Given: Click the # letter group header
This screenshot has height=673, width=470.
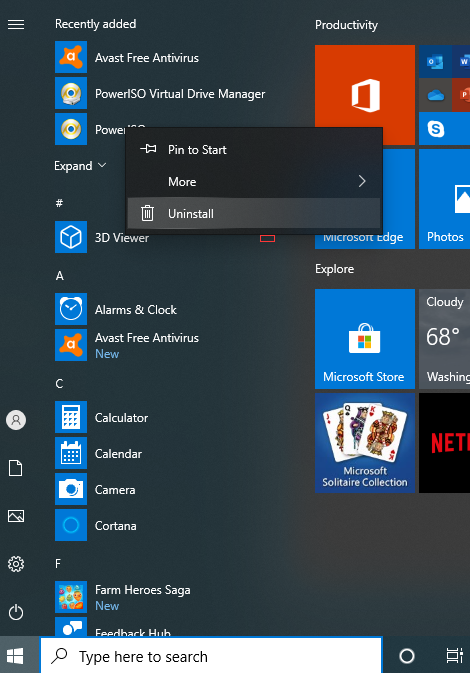Looking at the screenshot, I should pyautogui.click(x=59, y=203).
